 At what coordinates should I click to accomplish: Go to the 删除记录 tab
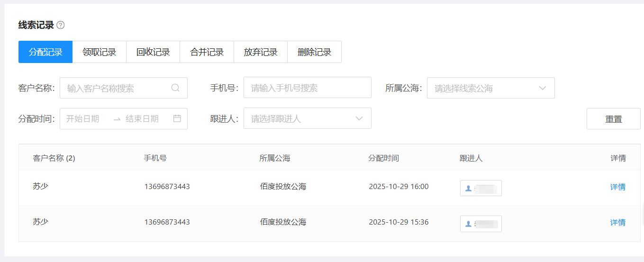(x=314, y=52)
